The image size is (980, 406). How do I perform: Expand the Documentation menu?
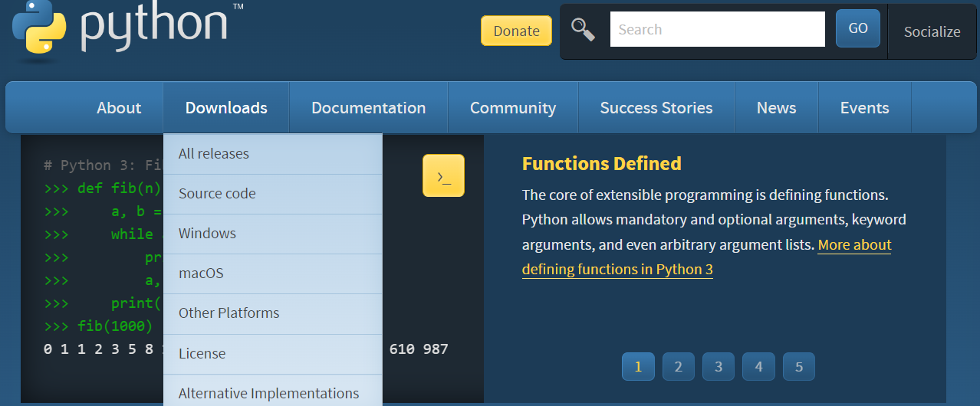pos(368,108)
